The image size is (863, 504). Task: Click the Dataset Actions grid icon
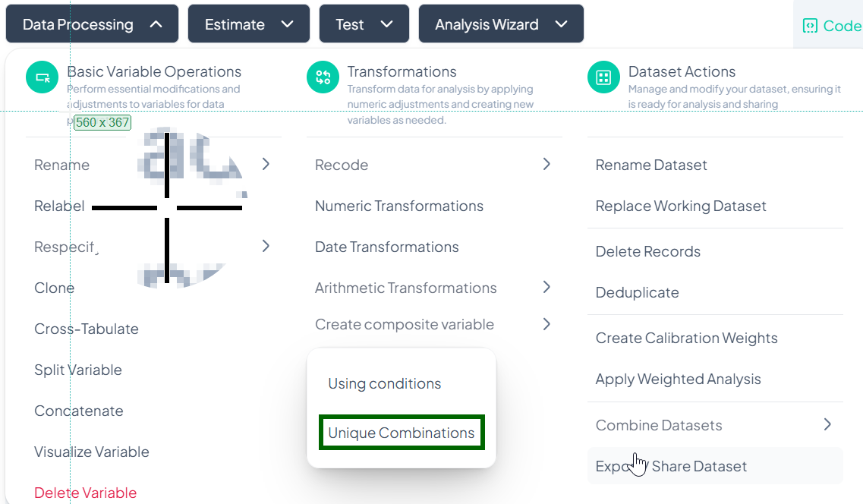tap(604, 77)
